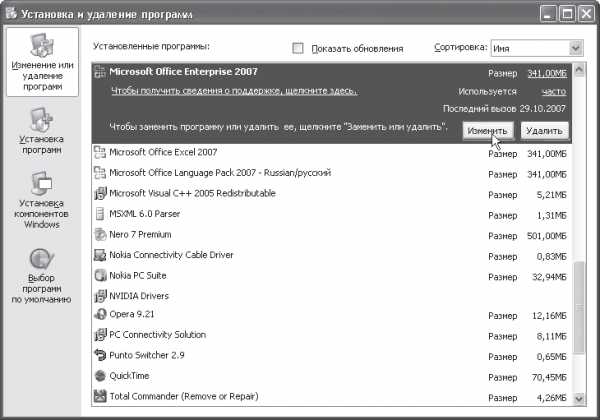
Task: Select PC Connectivity Solution in the list
Action: point(157,335)
